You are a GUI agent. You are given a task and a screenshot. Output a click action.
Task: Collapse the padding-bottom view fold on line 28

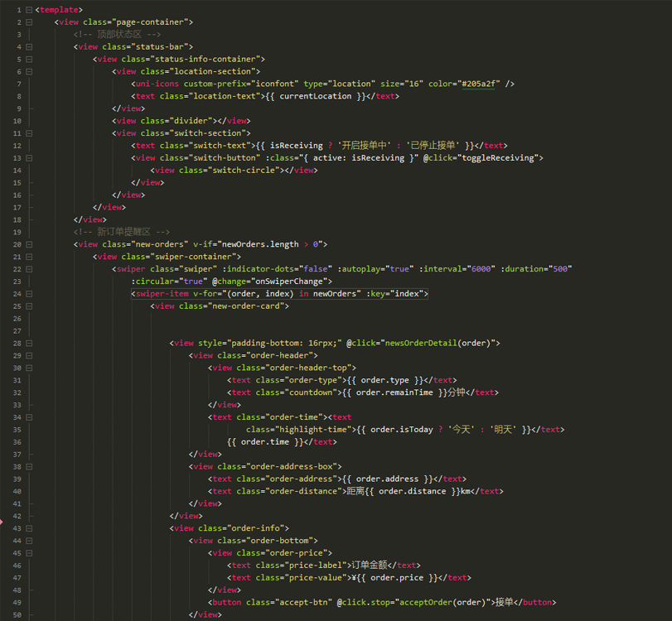click(x=29, y=343)
